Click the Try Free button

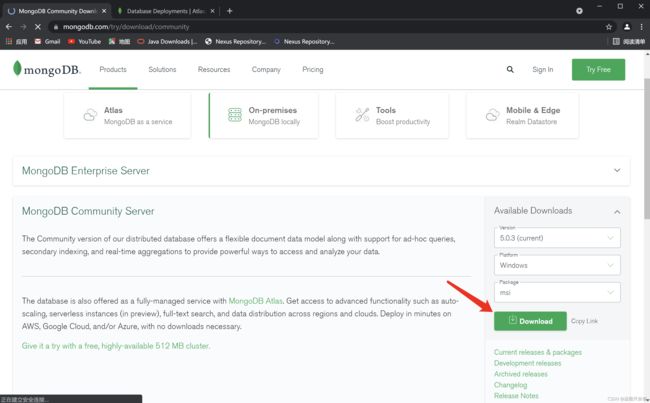tap(598, 69)
